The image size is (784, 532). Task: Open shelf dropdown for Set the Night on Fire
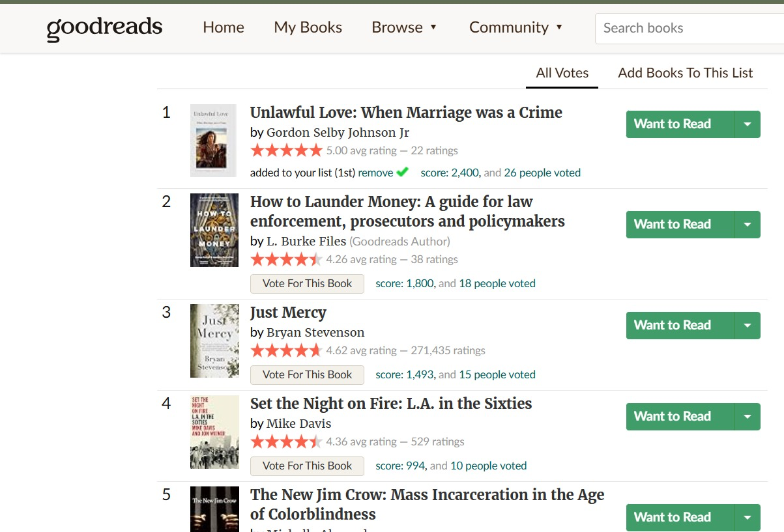748,417
